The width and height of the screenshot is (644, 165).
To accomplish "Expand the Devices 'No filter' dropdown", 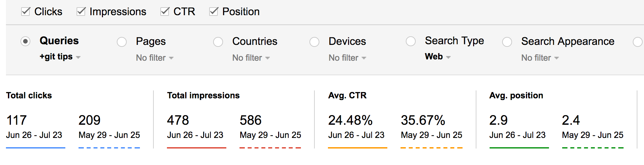I will point(347,58).
